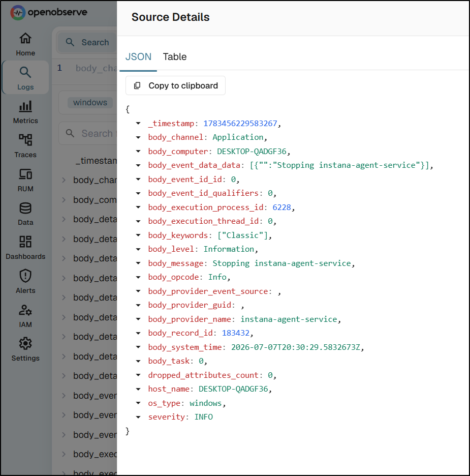This screenshot has width=470, height=476.
Task: Click the process id value 6228
Action: [281, 207]
